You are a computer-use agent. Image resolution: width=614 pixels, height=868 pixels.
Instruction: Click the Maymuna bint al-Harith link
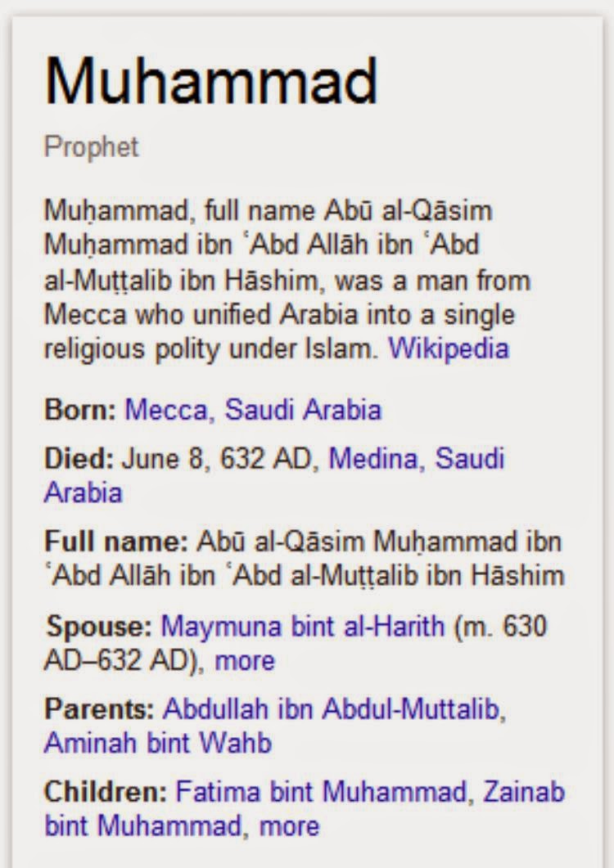click(x=303, y=627)
